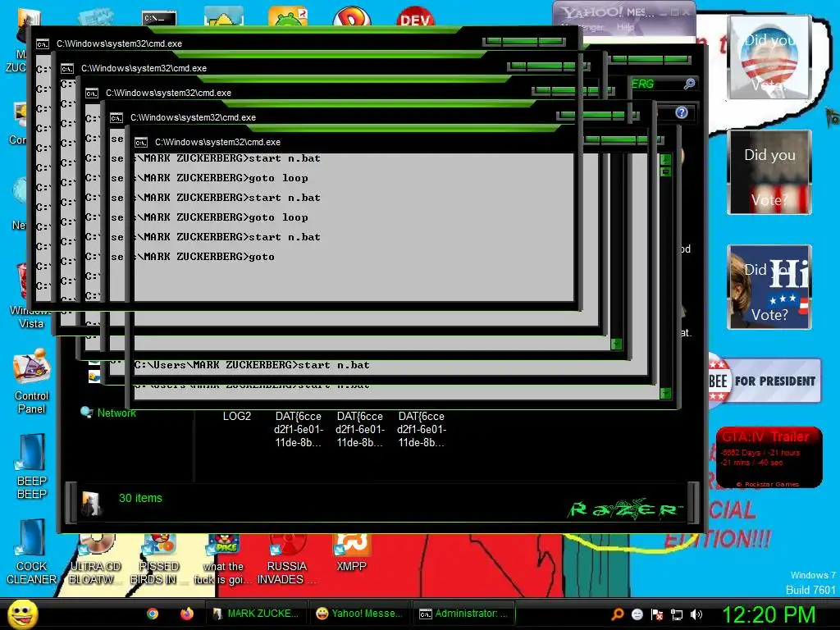
Task: Open the network tray icon
Action: (x=677, y=614)
